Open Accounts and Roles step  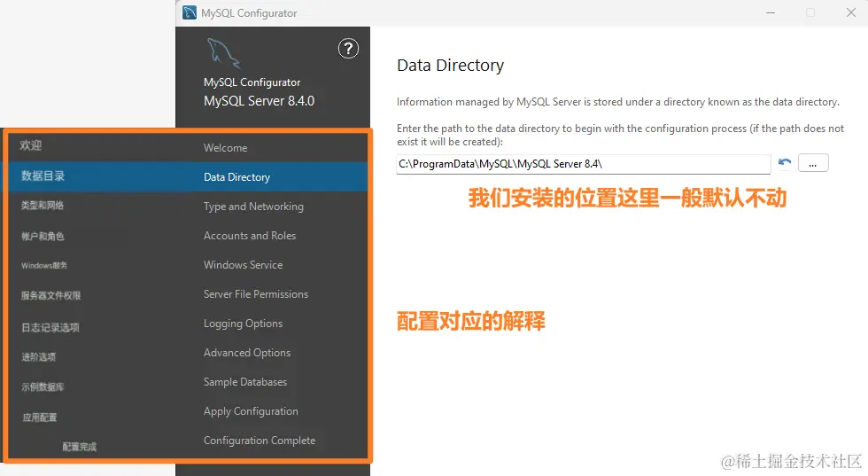(250, 236)
